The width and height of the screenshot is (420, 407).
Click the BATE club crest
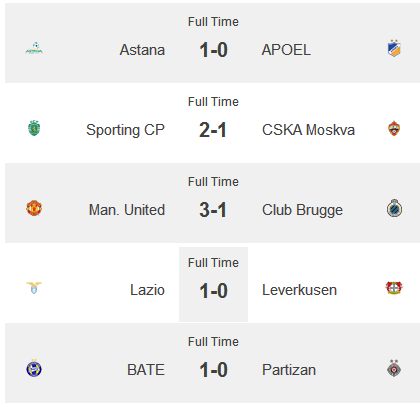coord(34,368)
